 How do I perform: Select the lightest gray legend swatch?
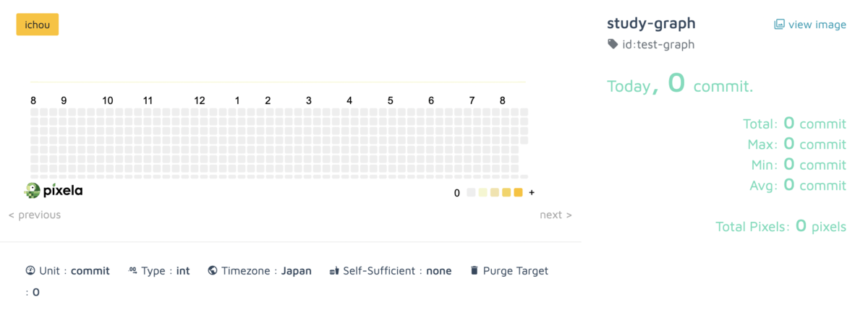pos(472,192)
